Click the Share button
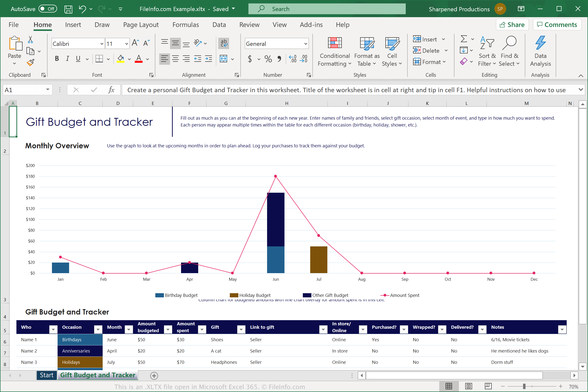 click(512, 25)
